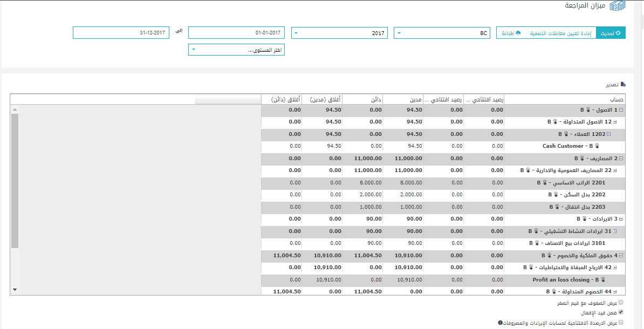Click the print (طباعة) printer icon

coord(518,33)
